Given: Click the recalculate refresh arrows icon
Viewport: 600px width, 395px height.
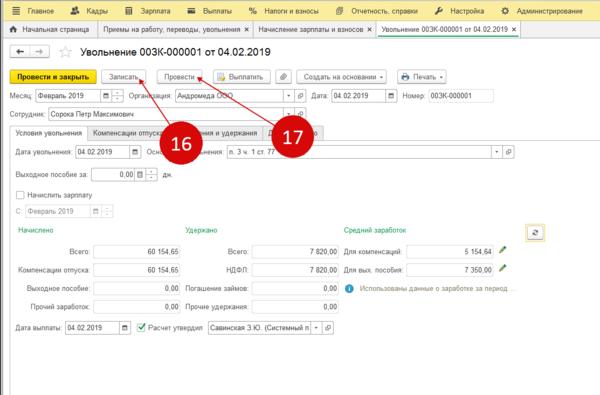Looking at the screenshot, I should pyautogui.click(x=535, y=233).
